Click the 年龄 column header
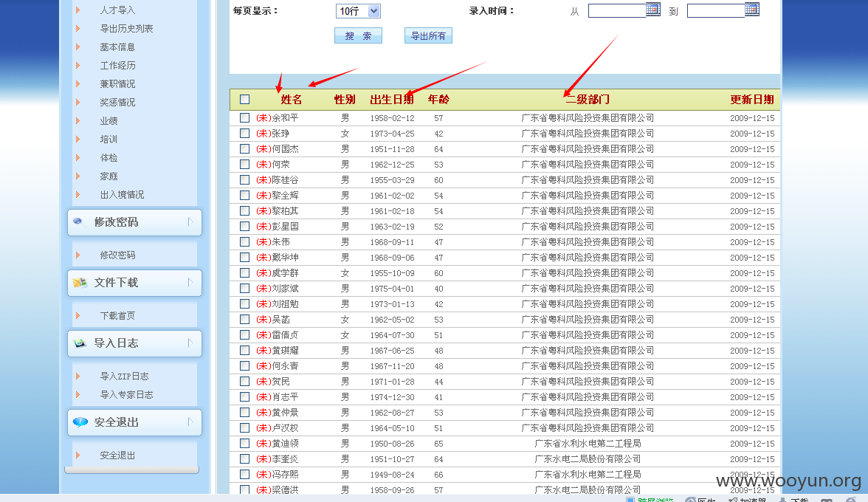Screen dimensions: 868x502 [438, 100]
